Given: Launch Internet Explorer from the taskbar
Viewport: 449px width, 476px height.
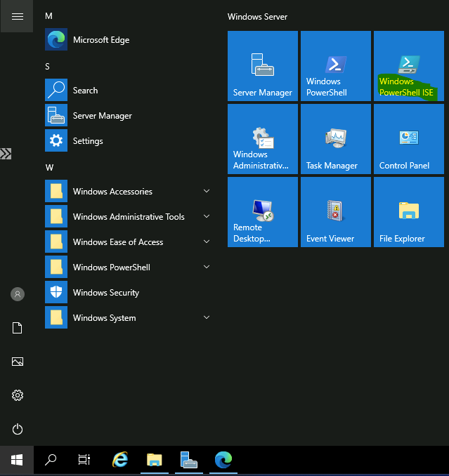Looking at the screenshot, I should pyautogui.click(x=120, y=460).
